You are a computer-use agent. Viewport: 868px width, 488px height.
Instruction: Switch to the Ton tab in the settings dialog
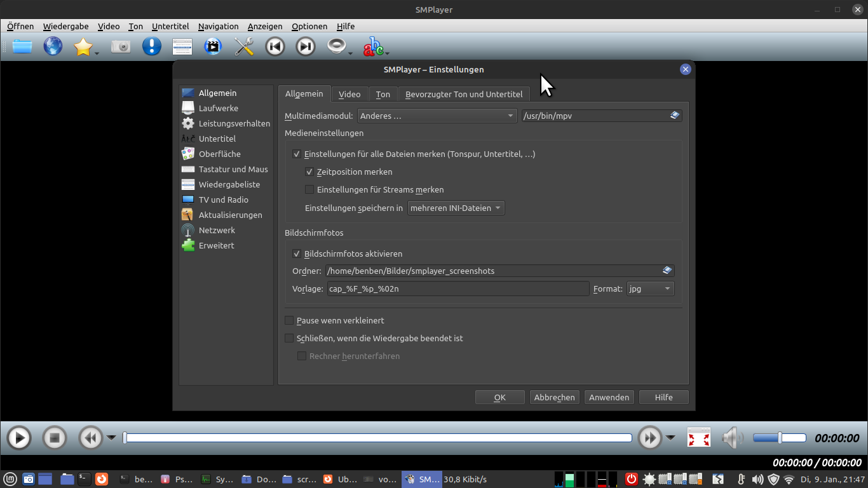click(383, 94)
